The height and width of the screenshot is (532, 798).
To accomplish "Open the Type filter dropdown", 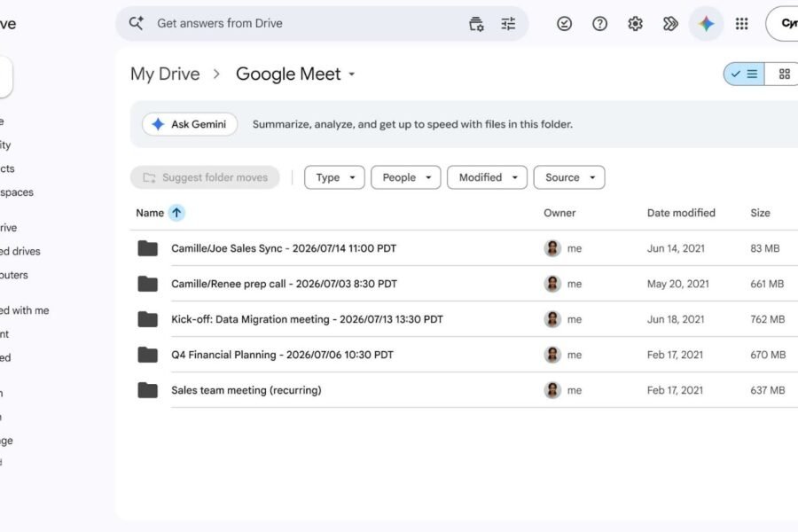I will tap(334, 177).
